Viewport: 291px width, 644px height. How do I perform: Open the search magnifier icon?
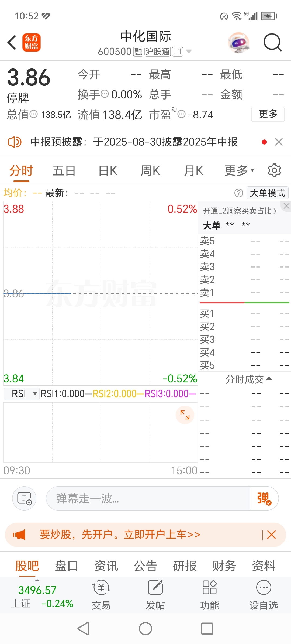point(272,42)
